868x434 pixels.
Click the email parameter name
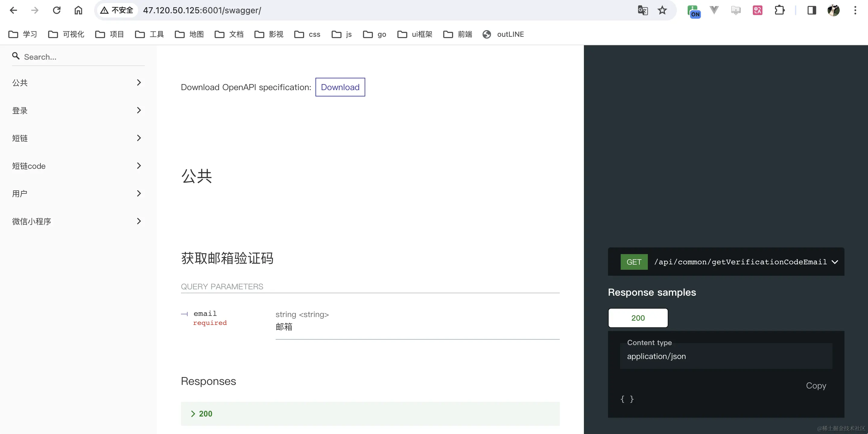205,313
